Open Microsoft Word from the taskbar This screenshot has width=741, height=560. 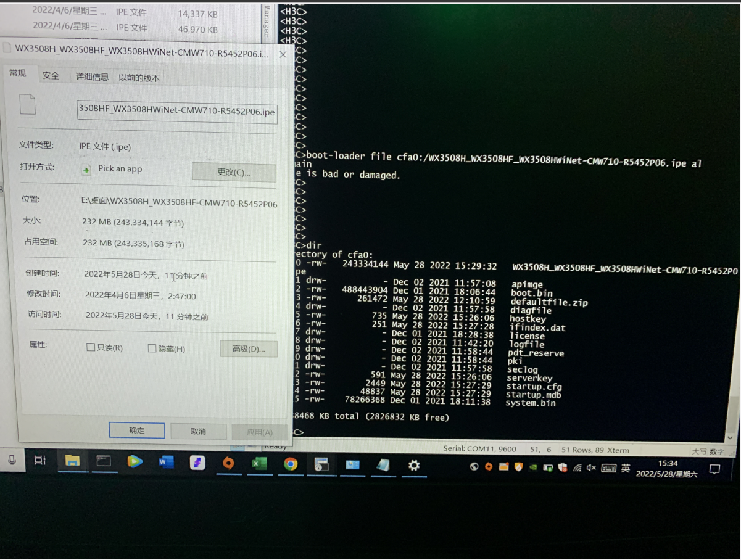pyautogui.click(x=166, y=462)
